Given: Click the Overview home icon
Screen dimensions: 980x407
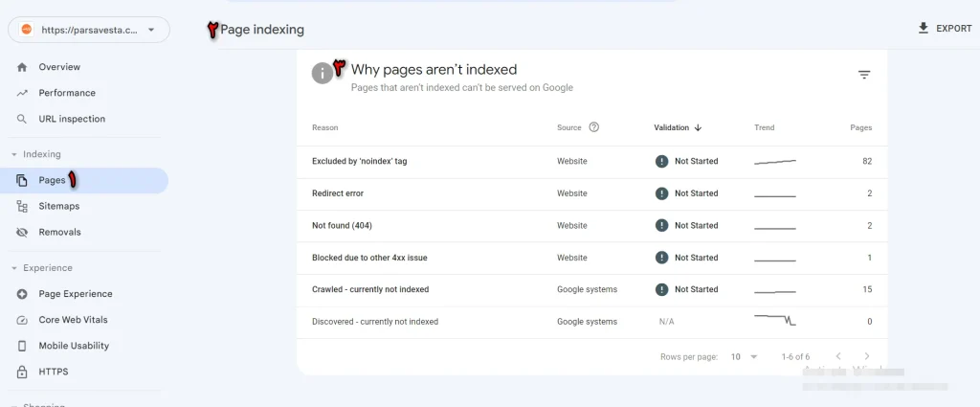Looking at the screenshot, I should [x=22, y=67].
